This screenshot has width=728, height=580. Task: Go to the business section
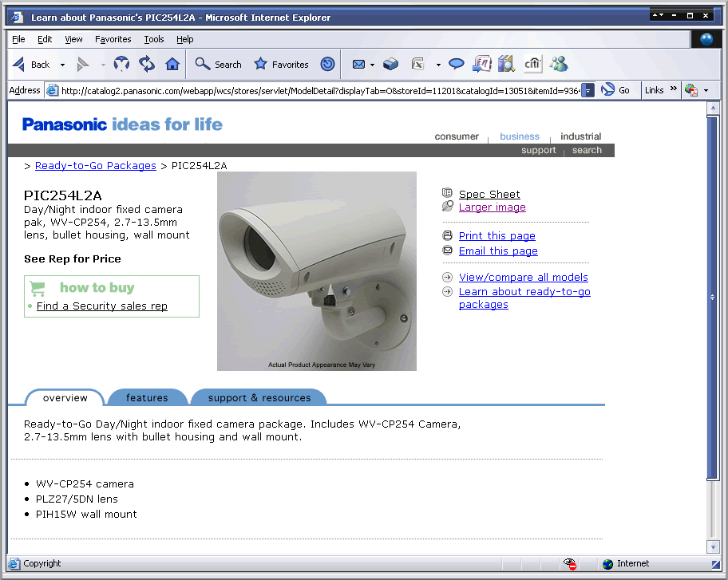pyautogui.click(x=520, y=136)
